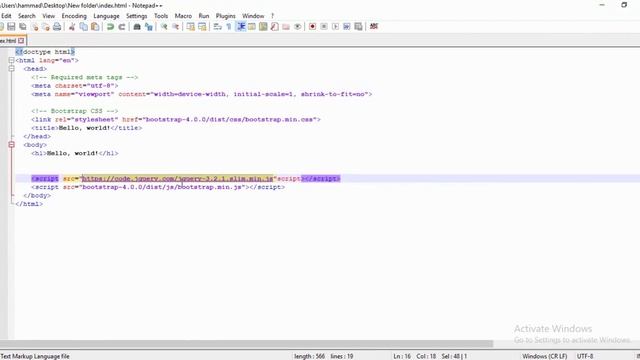Open the Language menu
Viewport: 640px width, 360px height.
click(106, 16)
